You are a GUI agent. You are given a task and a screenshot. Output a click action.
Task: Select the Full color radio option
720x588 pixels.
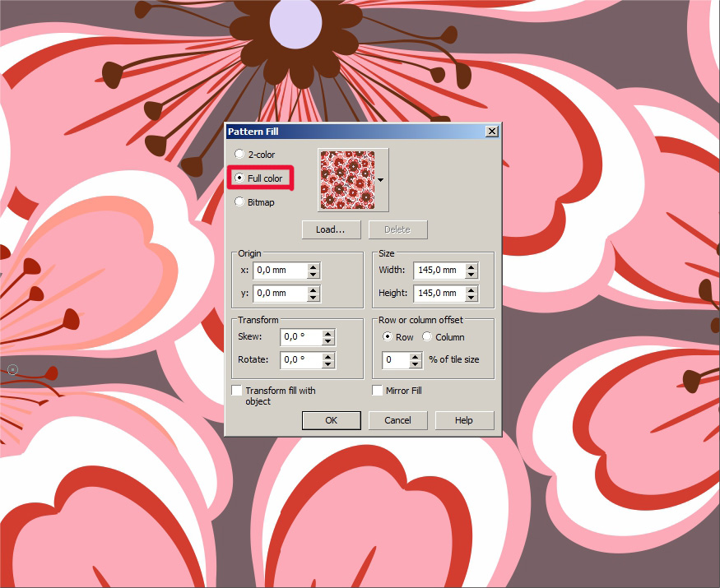pos(239,178)
